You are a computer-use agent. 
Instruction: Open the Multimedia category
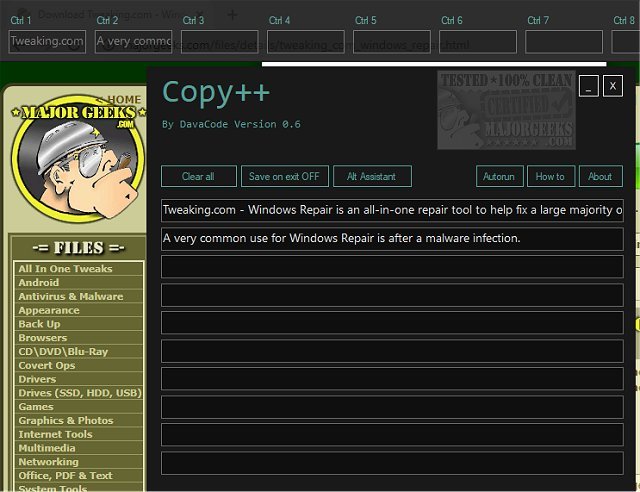78,448
